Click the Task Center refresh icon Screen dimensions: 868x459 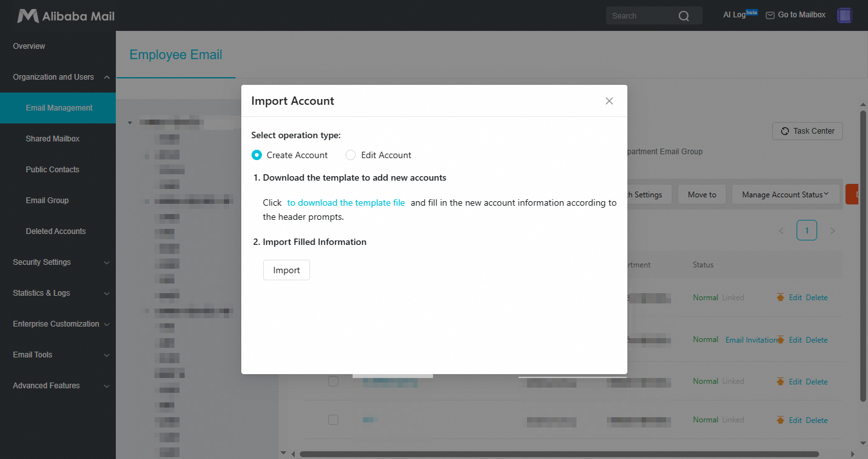point(784,131)
